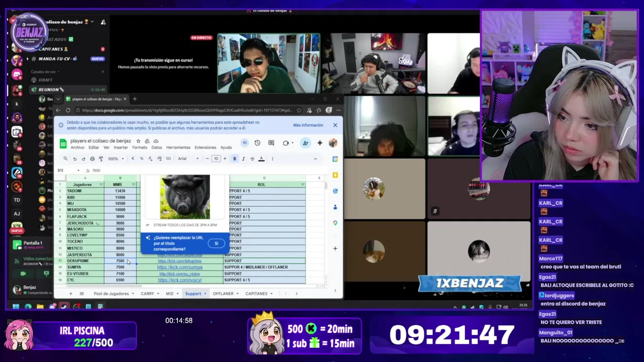Decrease decimal places in toolbar
Screen dimensions: 644x362
click(x=150, y=159)
